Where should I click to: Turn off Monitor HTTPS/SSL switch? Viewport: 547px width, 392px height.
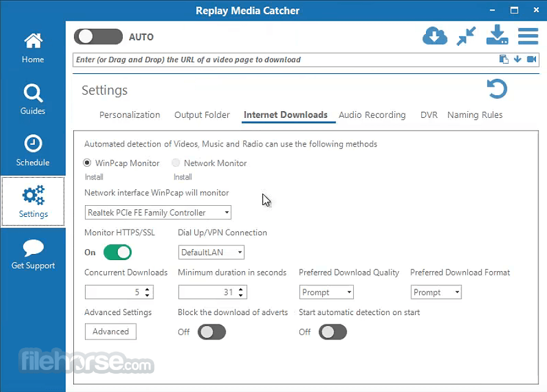(117, 252)
